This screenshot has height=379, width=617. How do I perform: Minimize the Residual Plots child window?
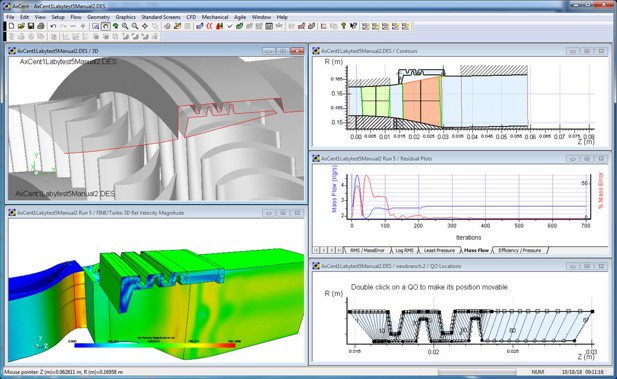573,159
